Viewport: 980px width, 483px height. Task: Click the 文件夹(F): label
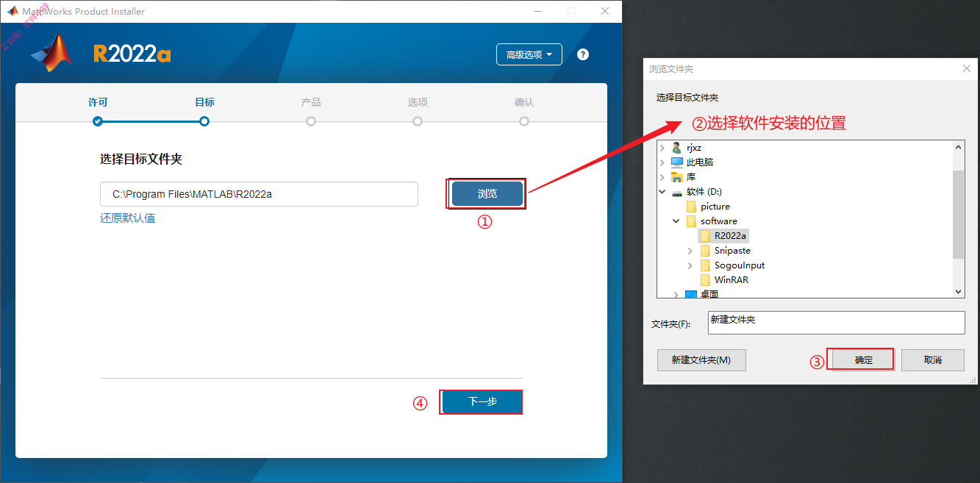[671, 324]
